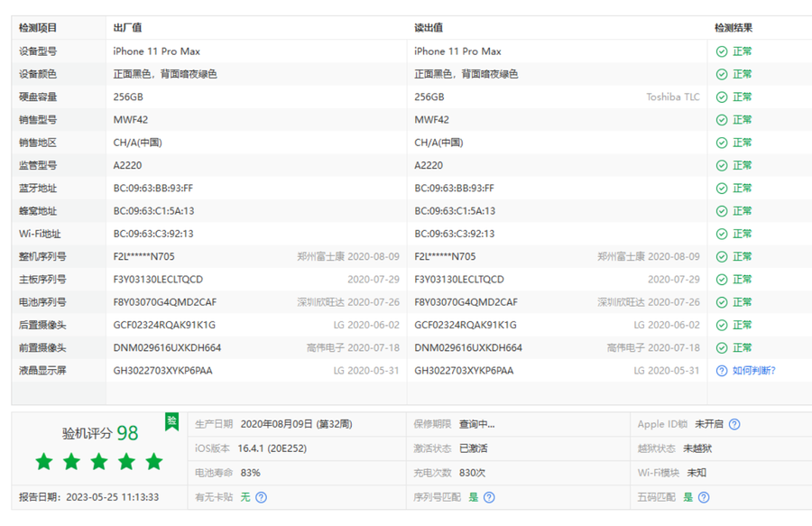Select the Toshiba TLC storage label

673,97
